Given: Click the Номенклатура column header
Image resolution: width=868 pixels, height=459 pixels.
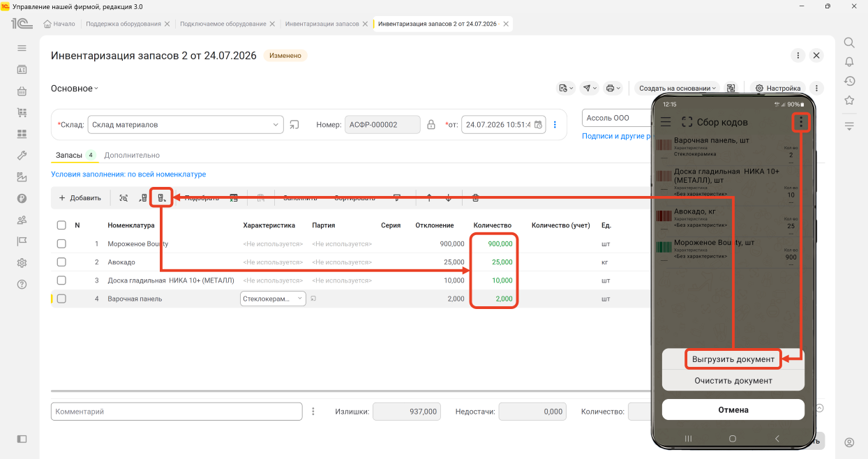Looking at the screenshot, I should 131,225.
